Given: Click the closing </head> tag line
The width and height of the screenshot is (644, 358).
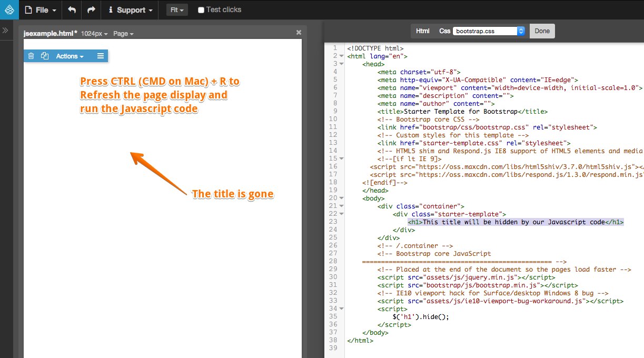Looking at the screenshot, I should 375,191.
